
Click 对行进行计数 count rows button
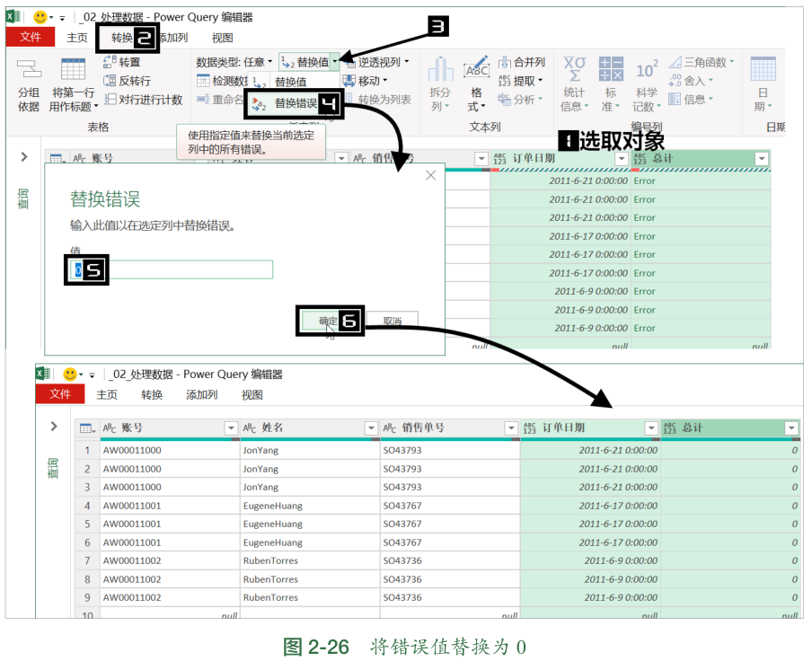(x=144, y=100)
